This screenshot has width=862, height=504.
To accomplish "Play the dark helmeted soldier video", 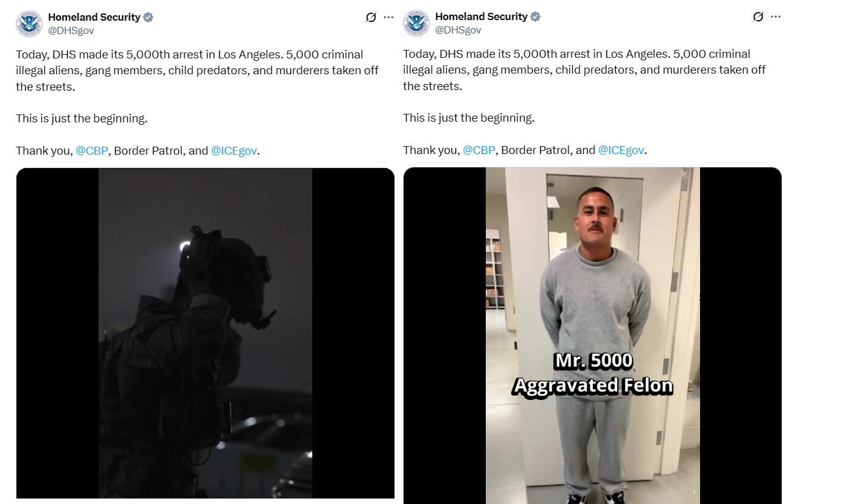I will [x=205, y=334].
